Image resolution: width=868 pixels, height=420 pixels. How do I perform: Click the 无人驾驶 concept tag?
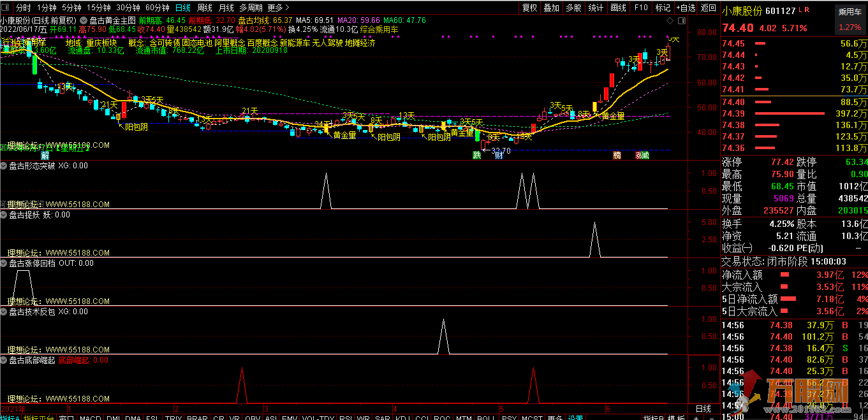[327, 43]
